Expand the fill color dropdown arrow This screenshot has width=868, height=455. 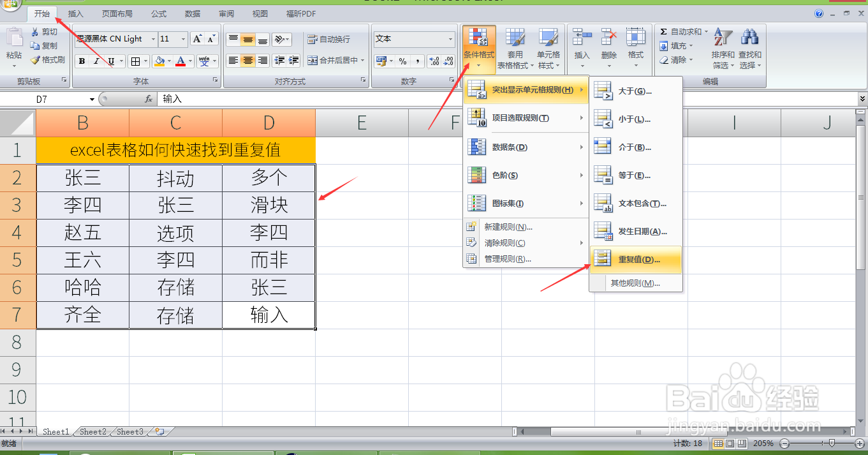click(x=169, y=61)
